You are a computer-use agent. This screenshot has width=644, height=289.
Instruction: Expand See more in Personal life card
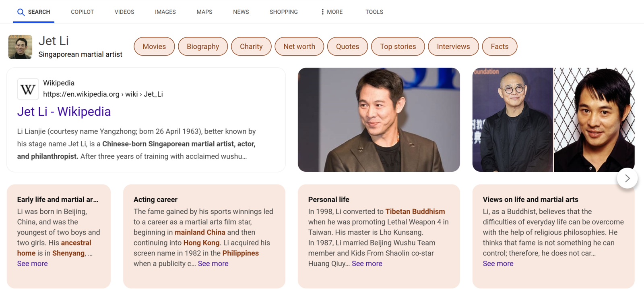(x=367, y=264)
